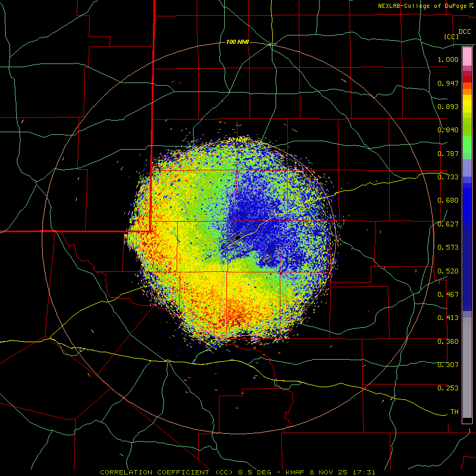476x476 pixels.
Task: Click the 0.947 legend value
Action: coord(448,83)
